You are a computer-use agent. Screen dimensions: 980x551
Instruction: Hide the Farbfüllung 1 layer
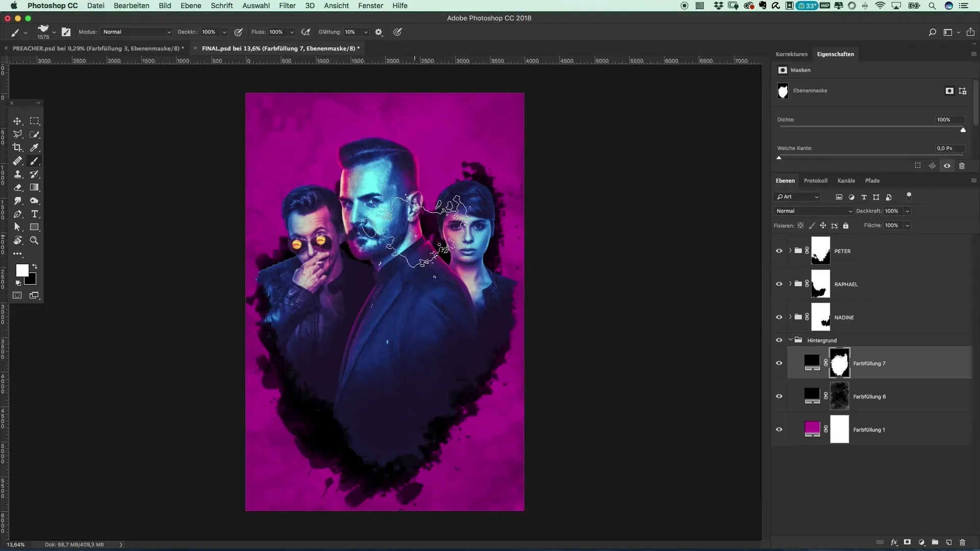779,430
